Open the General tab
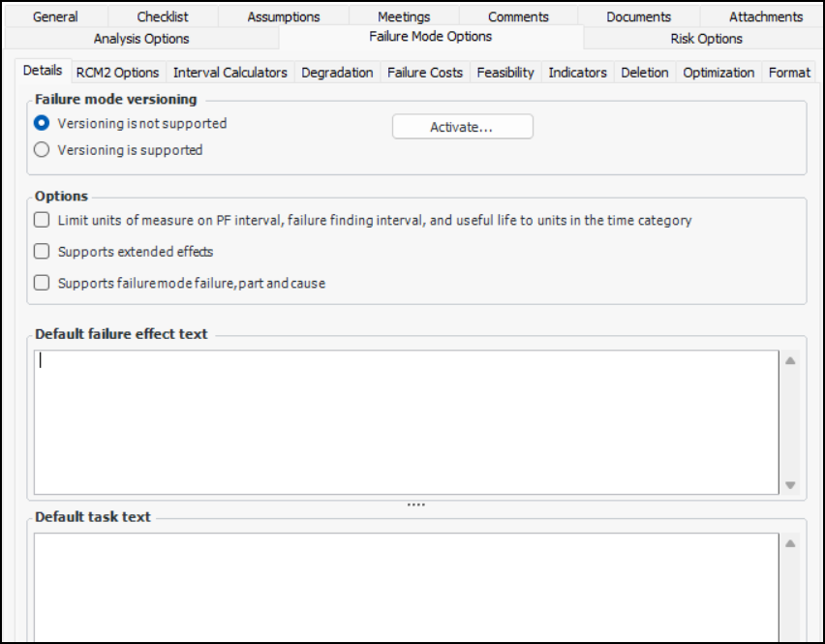825x644 pixels. [55, 16]
